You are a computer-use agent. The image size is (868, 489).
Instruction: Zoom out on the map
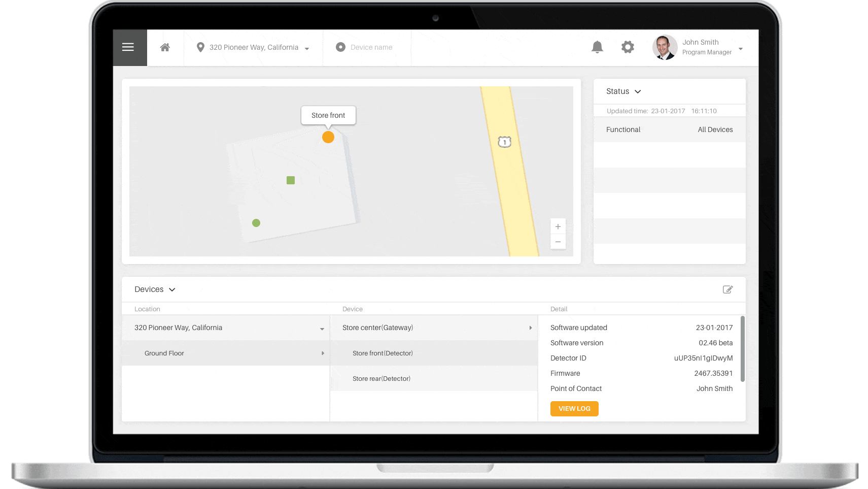pos(558,242)
